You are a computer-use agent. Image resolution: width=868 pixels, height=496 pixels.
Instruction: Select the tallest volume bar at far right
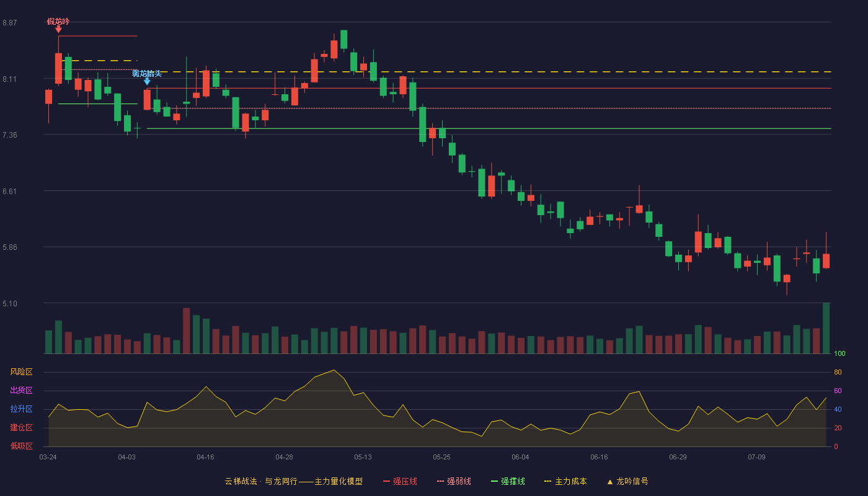point(826,328)
